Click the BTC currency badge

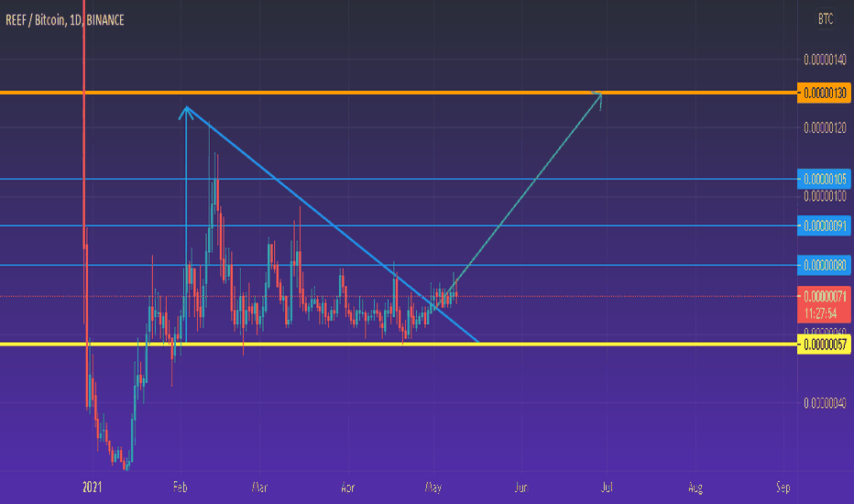coord(825,19)
